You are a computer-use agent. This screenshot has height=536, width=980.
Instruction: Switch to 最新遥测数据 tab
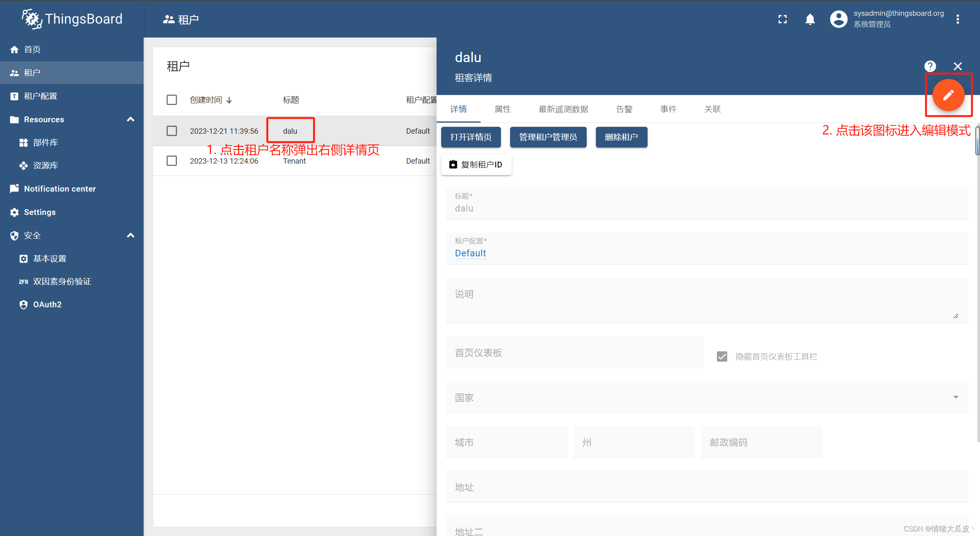tap(563, 109)
